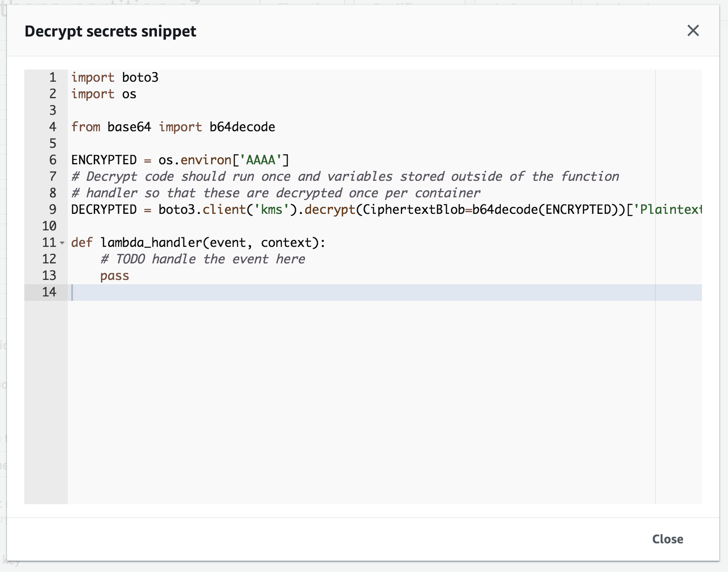Click the DECRYPTED boto3.client line

point(386,210)
